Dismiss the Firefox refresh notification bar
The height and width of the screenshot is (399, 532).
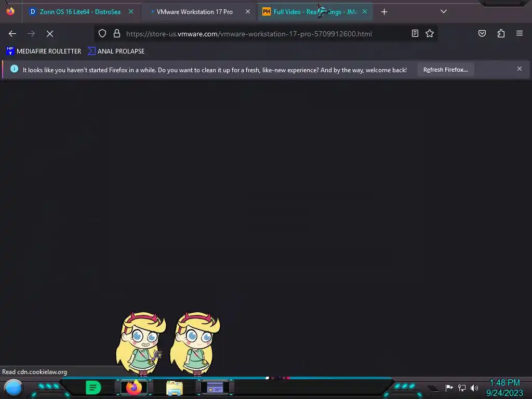519,69
